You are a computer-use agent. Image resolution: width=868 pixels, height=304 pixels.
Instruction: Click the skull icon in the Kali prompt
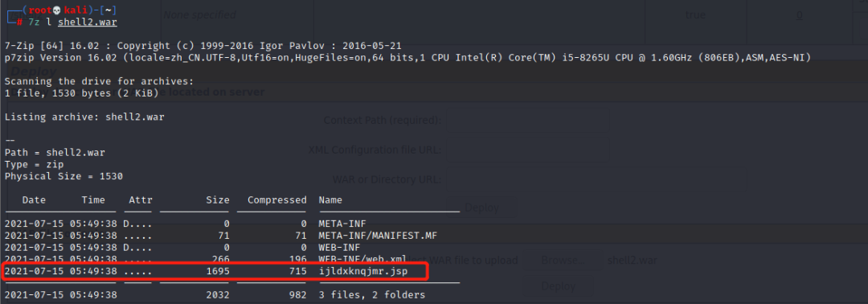(x=56, y=10)
